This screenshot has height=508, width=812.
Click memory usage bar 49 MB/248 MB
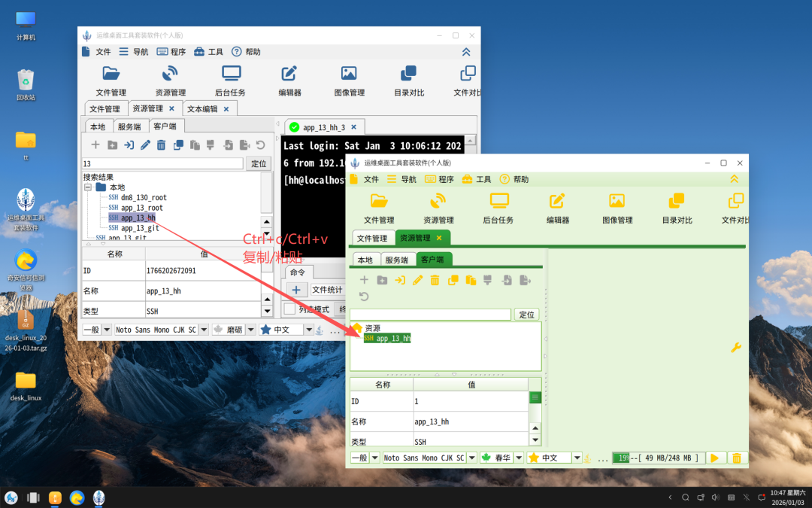tap(658, 458)
